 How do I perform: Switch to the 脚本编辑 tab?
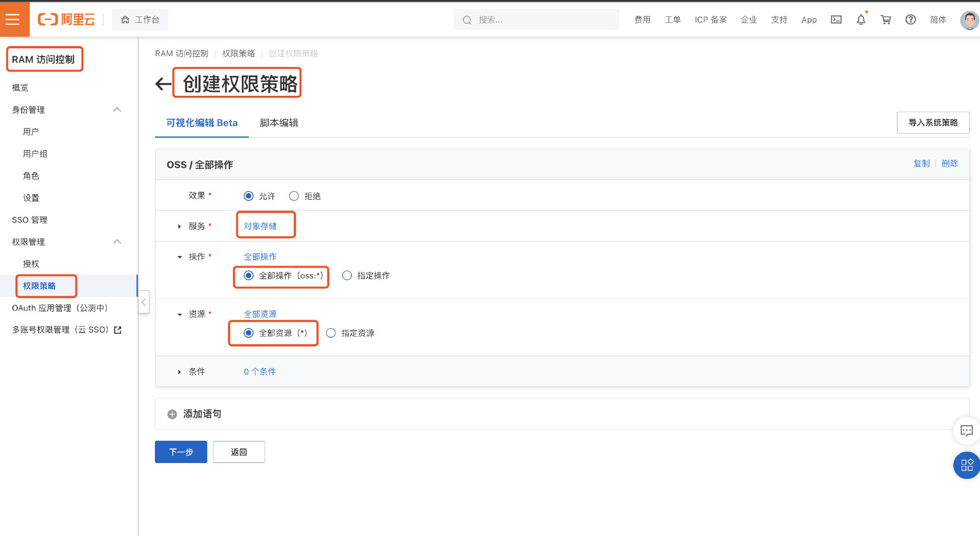coord(278,123)
